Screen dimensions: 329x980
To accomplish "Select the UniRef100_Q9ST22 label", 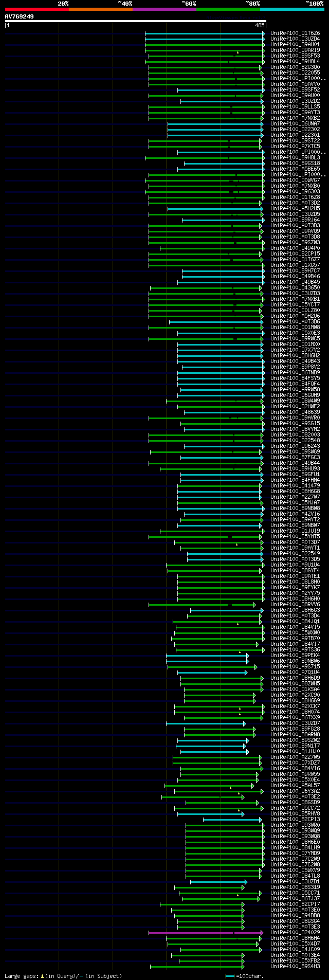I will 295,141.
